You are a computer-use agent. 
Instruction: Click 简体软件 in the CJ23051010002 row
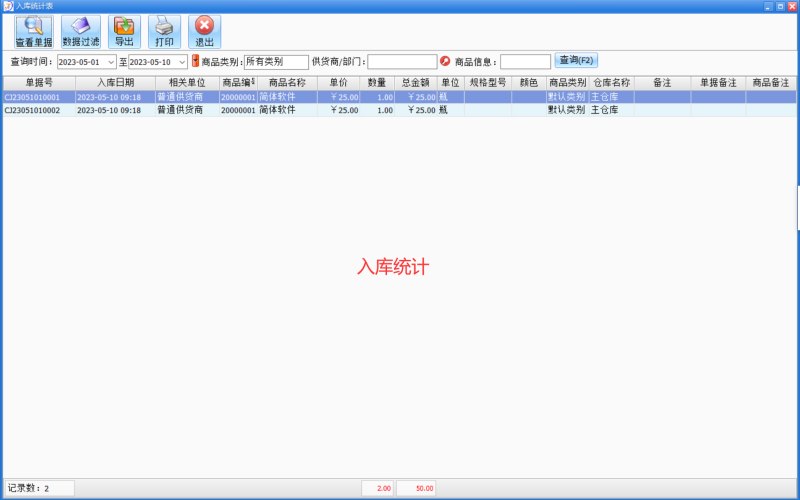point(277,110)
